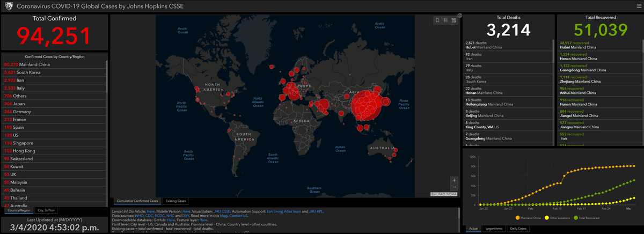644x234 pixels.
Task: Open the Lancet article 'Here' link
Action: [x=151, y=211]
